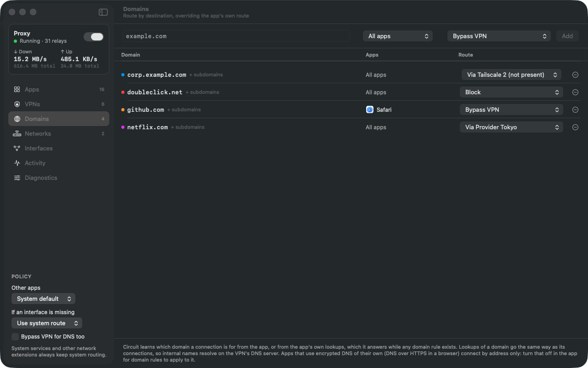Screen dimensions: 588x368
Task: Open the Block route dropdown for doubleclick.net
Action: point(511,92)
